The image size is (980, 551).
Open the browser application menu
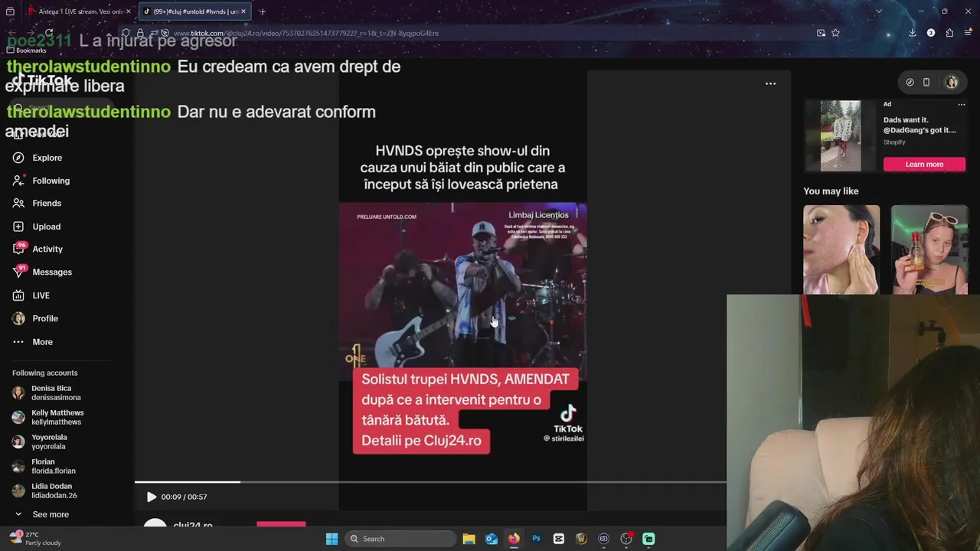click(x=968, y=33)
